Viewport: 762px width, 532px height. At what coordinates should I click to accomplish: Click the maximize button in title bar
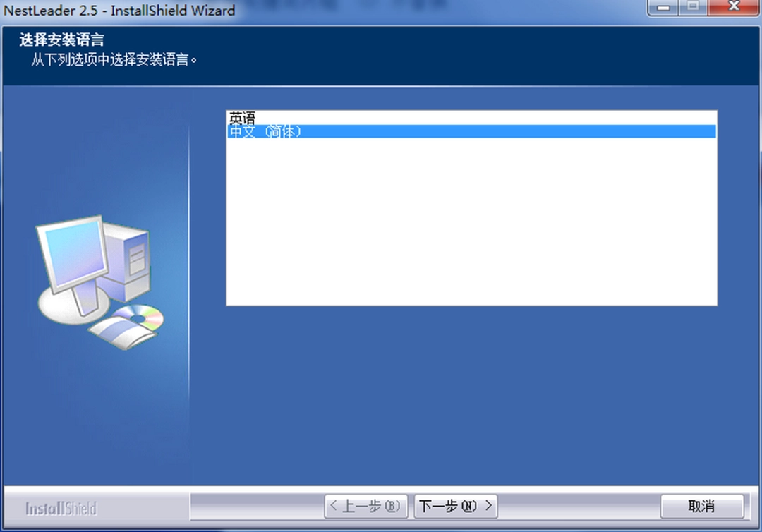coord(694,7)
